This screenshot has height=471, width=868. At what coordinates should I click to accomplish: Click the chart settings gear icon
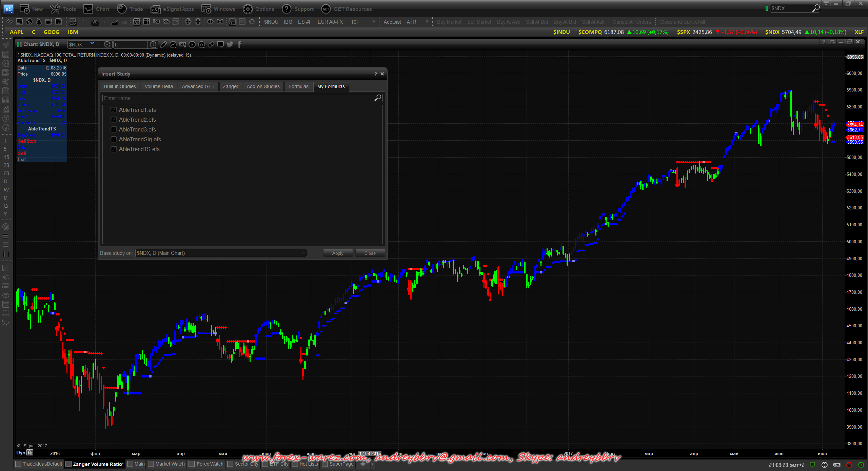click(107, 44)
